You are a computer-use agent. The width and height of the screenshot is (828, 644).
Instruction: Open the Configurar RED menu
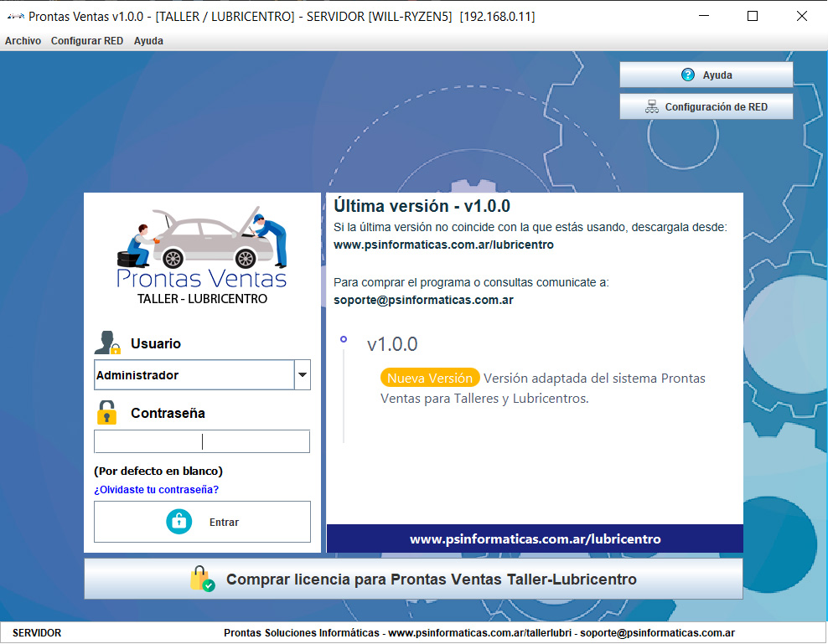(87, 41)
